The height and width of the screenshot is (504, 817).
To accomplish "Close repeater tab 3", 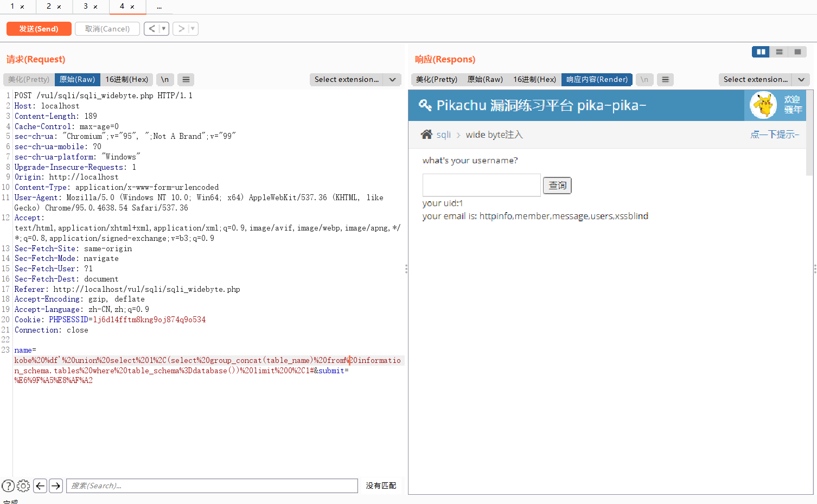I will click(x=95, y=7).
